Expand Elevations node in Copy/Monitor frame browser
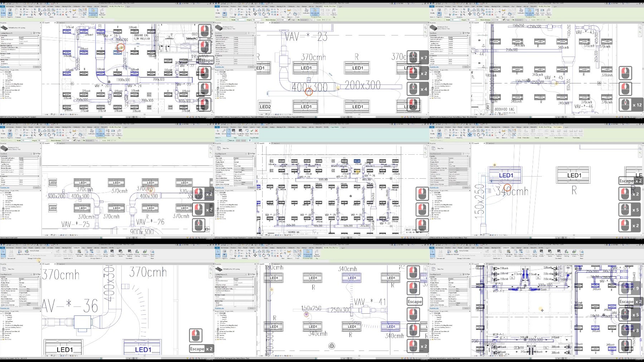This screenshot has height=362, width=644. [x=218, y=205]
